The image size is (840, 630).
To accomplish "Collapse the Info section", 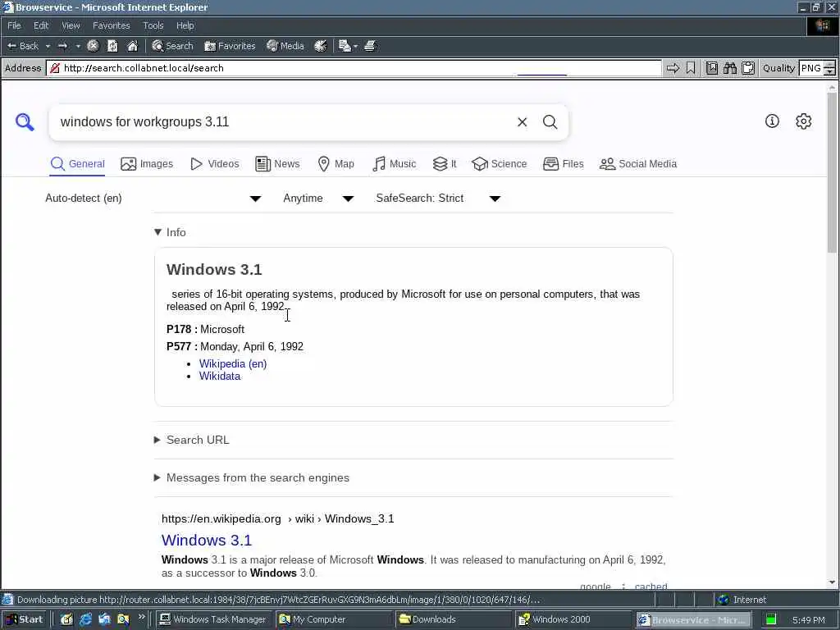I will 170,232.
